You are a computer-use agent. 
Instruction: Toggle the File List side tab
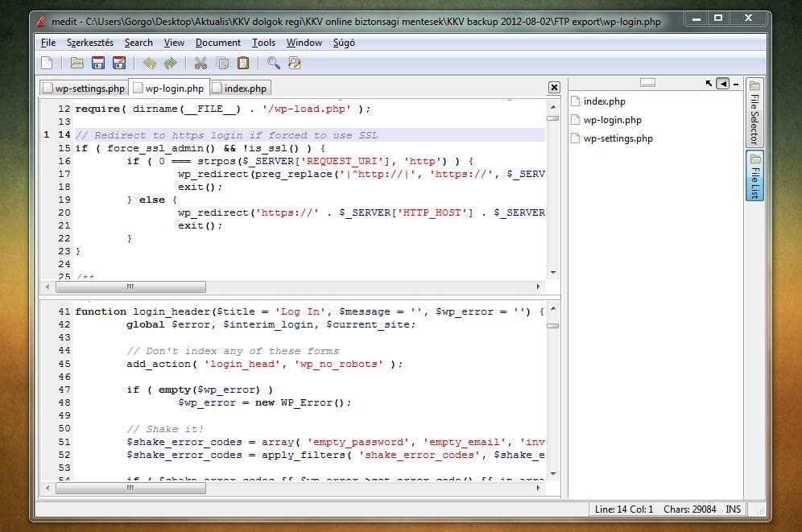[754, 175]
